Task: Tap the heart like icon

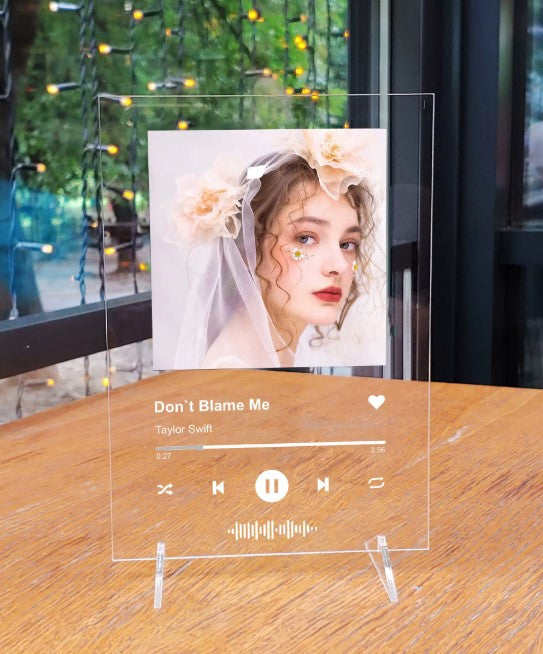Action: click(x=377, y=402)
